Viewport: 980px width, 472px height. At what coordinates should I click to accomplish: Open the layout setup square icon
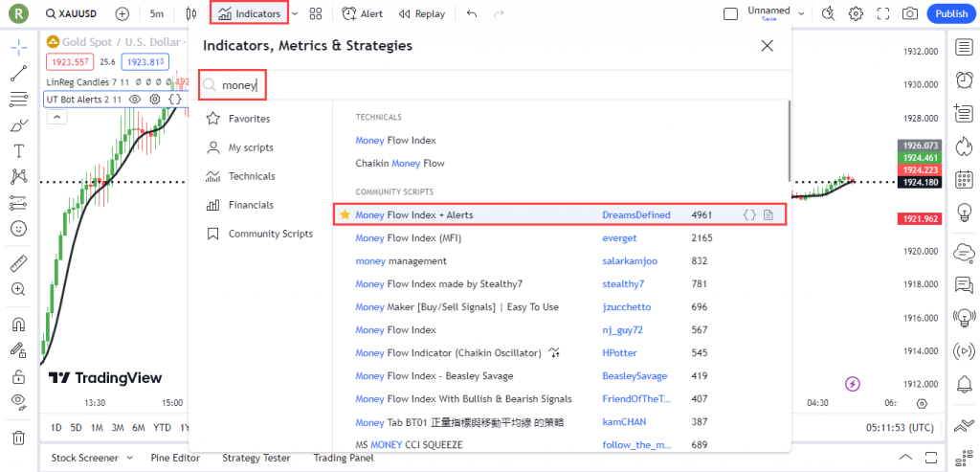(730, 13)
